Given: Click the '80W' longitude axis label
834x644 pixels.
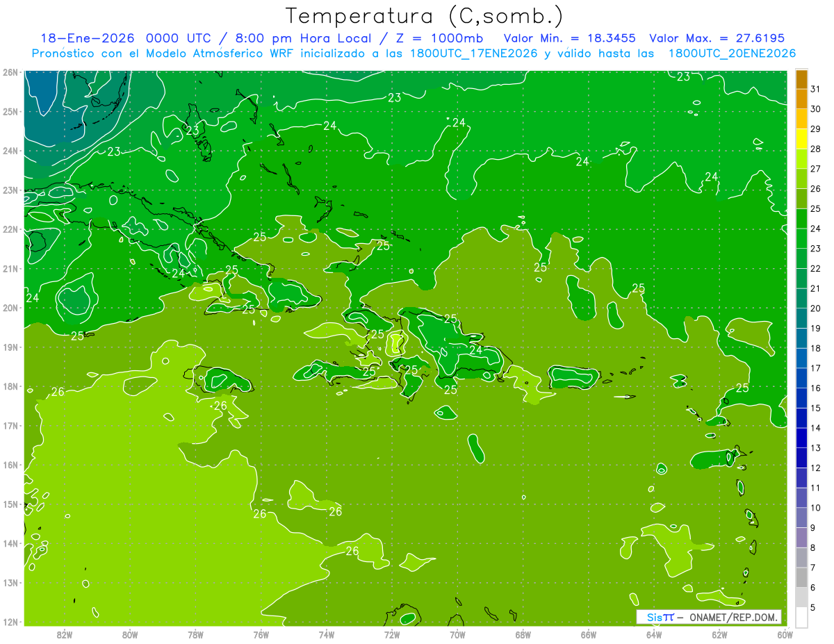Looking at the screenshot, I should (130, 634).
